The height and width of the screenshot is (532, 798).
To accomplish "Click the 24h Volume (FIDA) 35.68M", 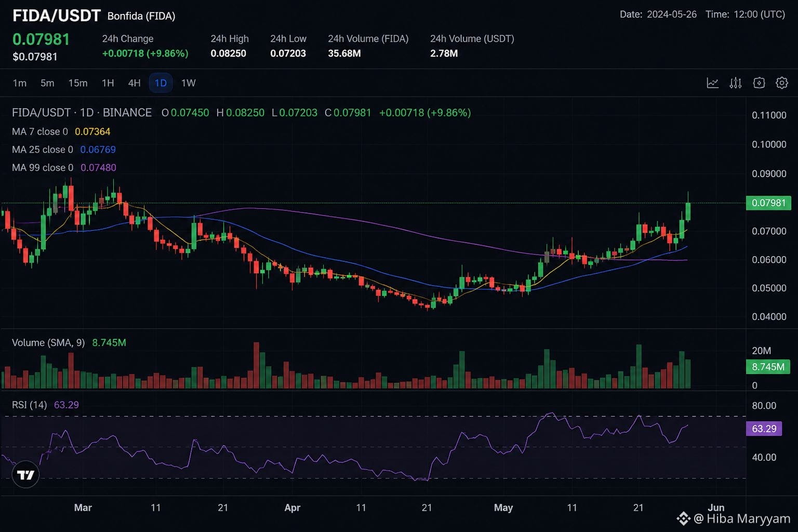I will click(x=344, y=54).
